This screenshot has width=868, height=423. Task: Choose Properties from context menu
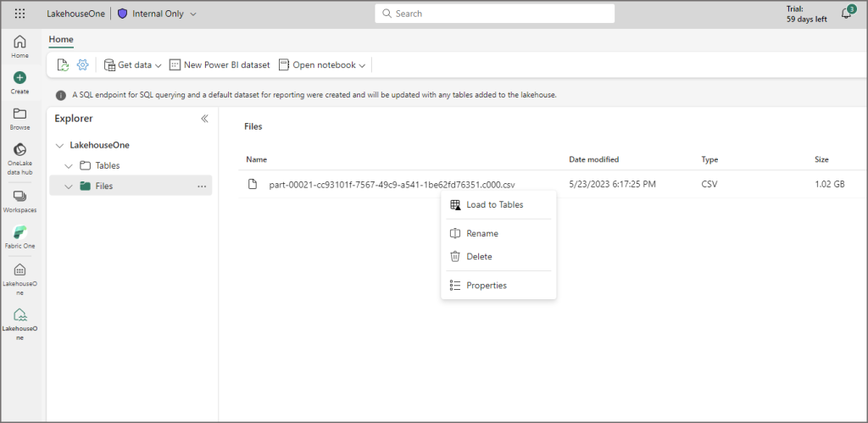point(498,286)
